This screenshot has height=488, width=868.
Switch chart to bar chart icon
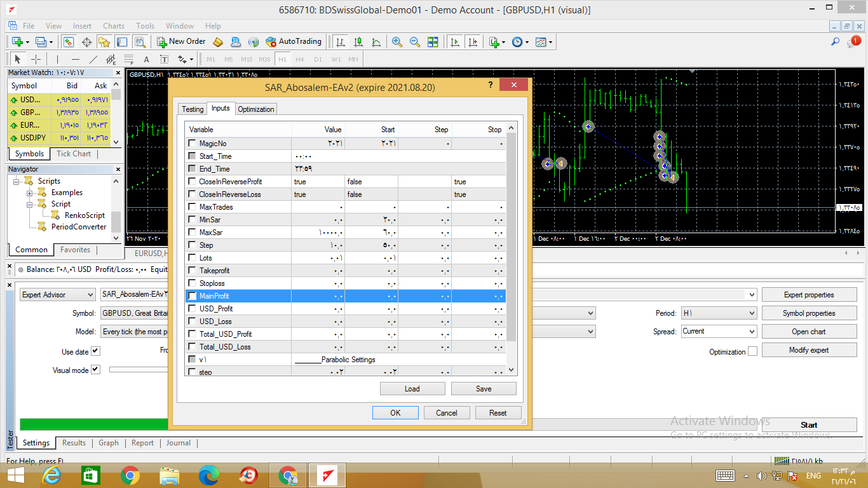pyautogui.click(x=341, y=42)
